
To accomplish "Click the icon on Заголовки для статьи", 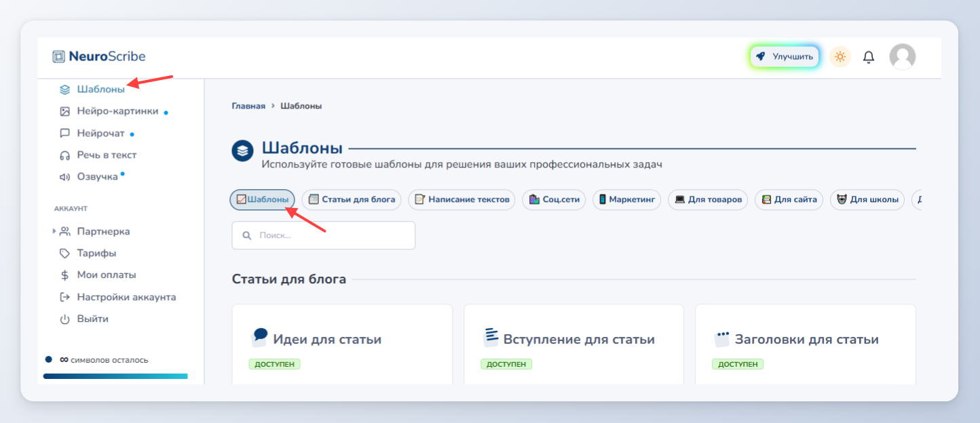I will click(722, 338).
